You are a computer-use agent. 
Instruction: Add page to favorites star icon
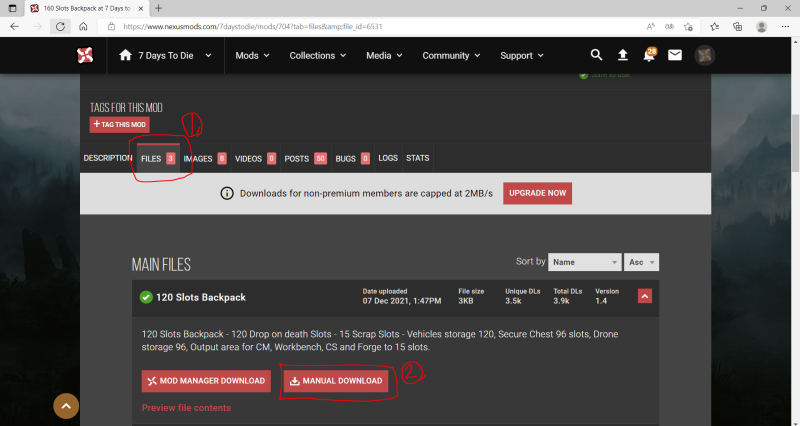(x=688, y=27)
